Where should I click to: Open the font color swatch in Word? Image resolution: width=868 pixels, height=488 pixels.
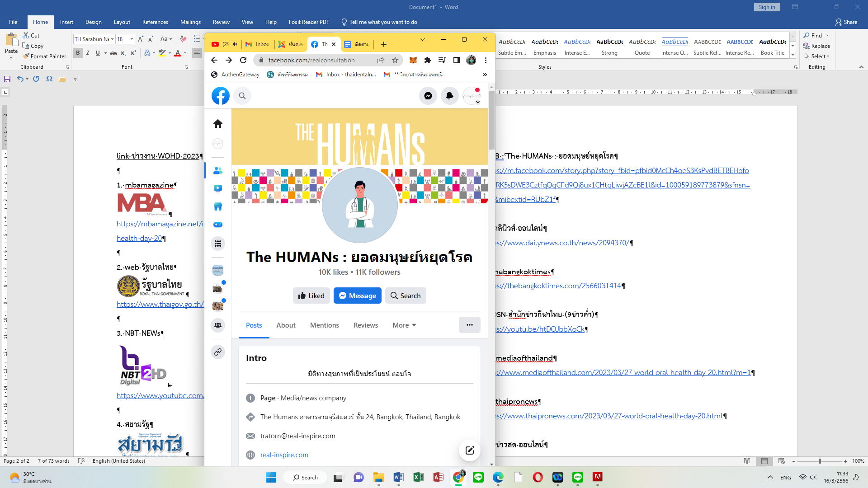[x=178, y=53]
